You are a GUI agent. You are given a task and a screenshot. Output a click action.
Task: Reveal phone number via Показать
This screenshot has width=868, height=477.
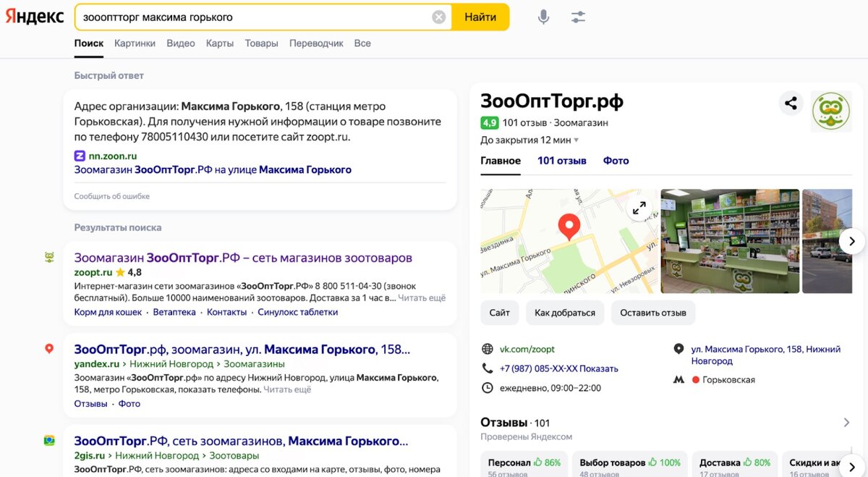point(599,368)
